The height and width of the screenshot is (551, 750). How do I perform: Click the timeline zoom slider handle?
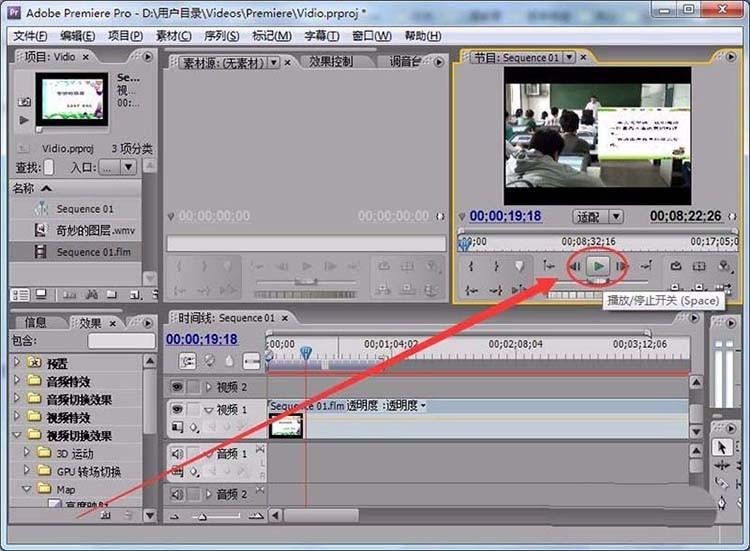(200, 516)
